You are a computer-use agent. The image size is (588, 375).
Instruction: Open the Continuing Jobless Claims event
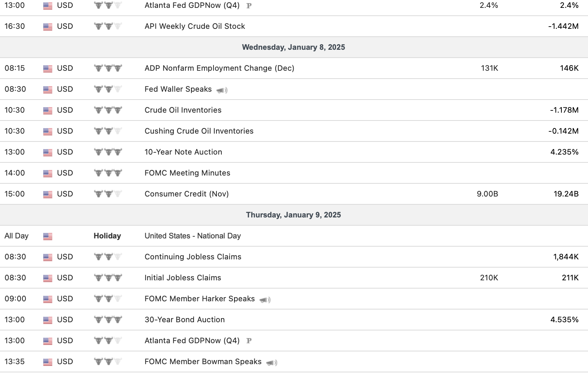[x=193, y=257]
